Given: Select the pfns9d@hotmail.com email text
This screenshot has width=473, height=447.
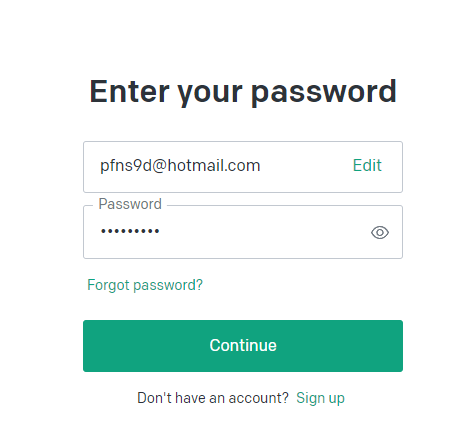Looking at the screenshot, I should pos(180,166).
